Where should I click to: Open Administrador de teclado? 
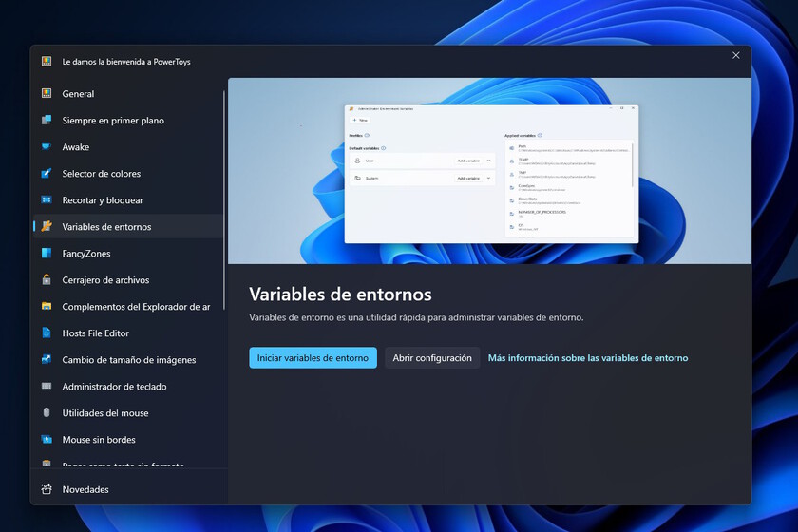coord(127,387)
